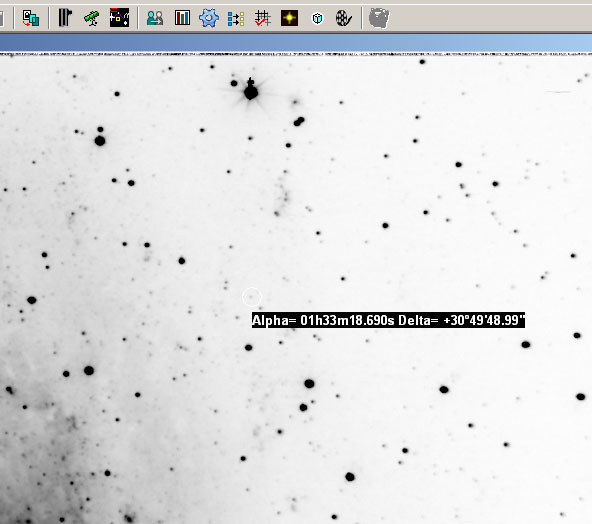This screenshot has height=524, width=592.
Task: Click the two people icon
Action: 155,18
